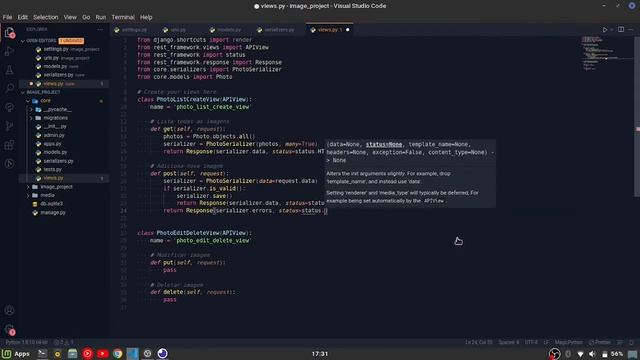Launch the terminal from the taskbar

point(42,353)
